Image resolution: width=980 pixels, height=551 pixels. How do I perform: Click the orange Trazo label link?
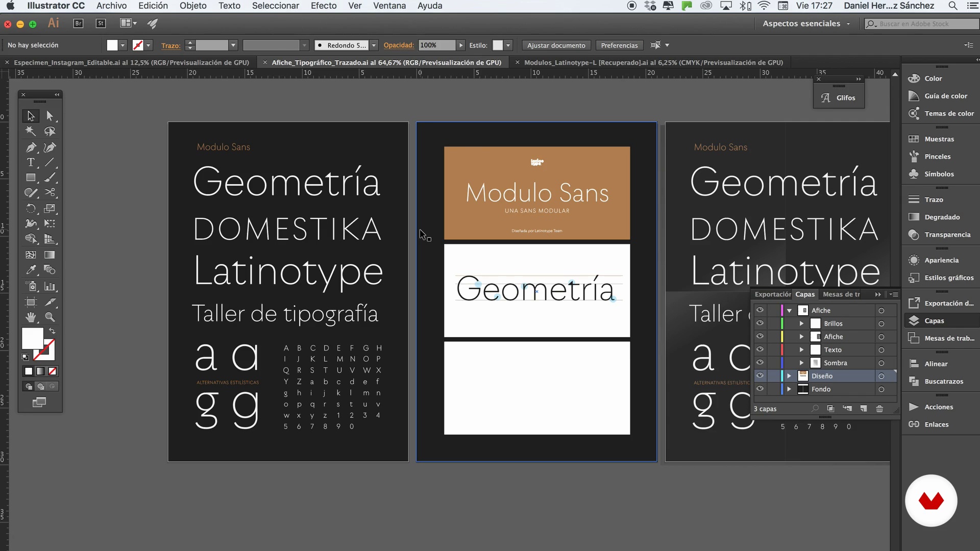(x=170, y=45)
